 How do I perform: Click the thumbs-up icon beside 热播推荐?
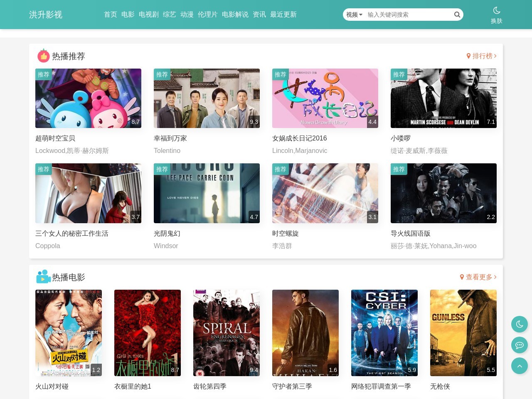[43, 56]
